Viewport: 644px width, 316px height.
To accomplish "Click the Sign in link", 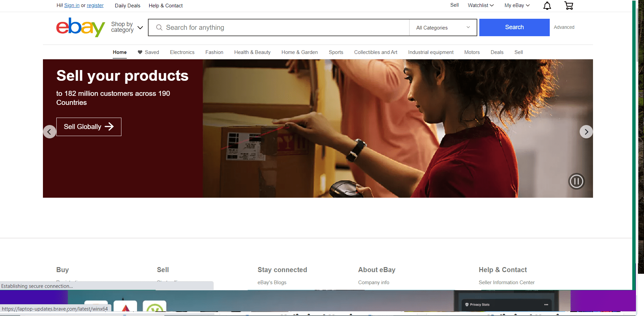I will click(x=72, y=5).
